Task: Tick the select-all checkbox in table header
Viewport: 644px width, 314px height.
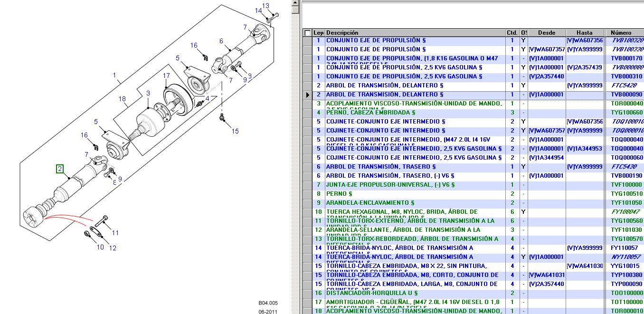Action: (308, 33)
